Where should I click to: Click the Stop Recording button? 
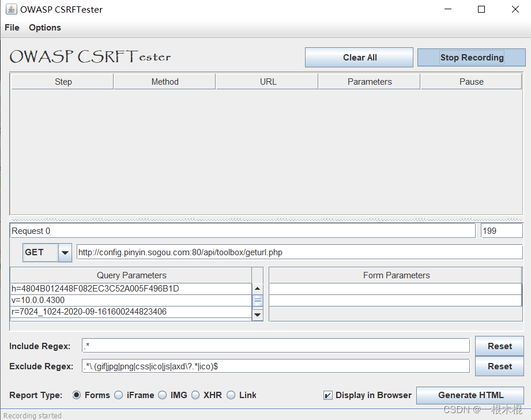click(472, 58)
